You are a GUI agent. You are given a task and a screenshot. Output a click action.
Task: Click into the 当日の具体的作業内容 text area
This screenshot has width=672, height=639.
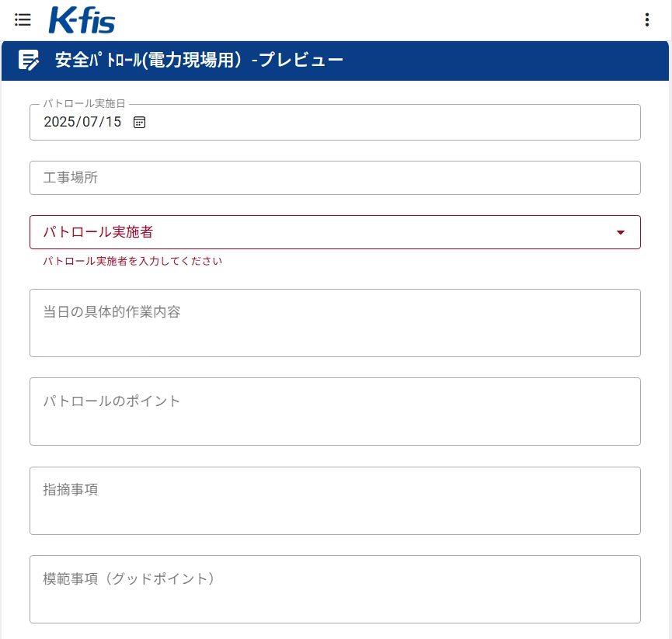point(335,323)
